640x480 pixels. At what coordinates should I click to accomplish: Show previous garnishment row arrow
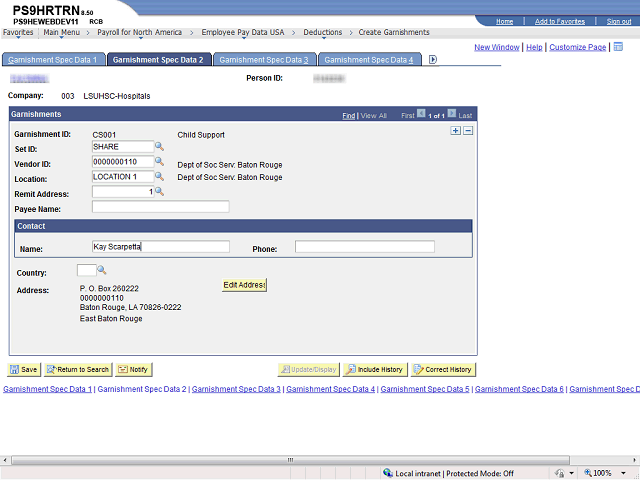(421, 113)
